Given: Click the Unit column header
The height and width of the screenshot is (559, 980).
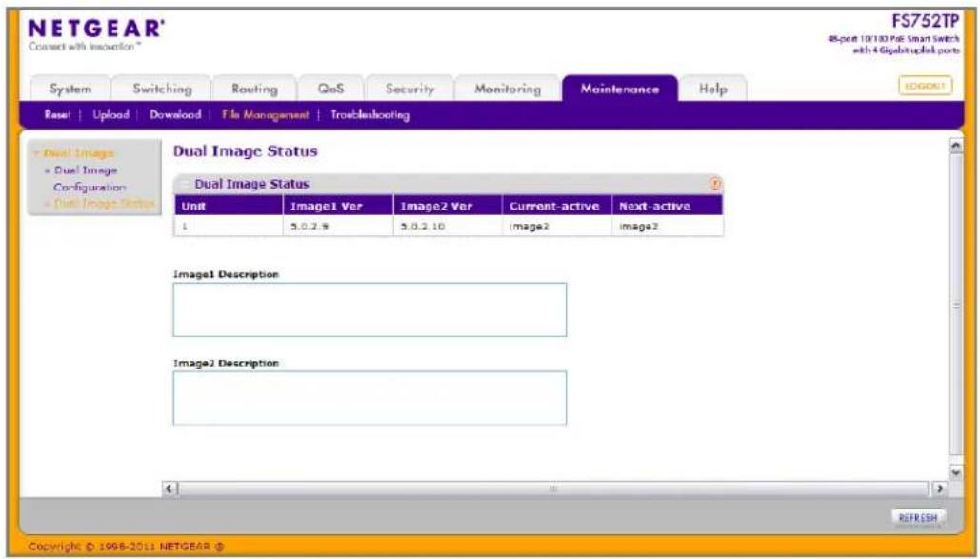Looking at the screenshot, I should 229,206.
